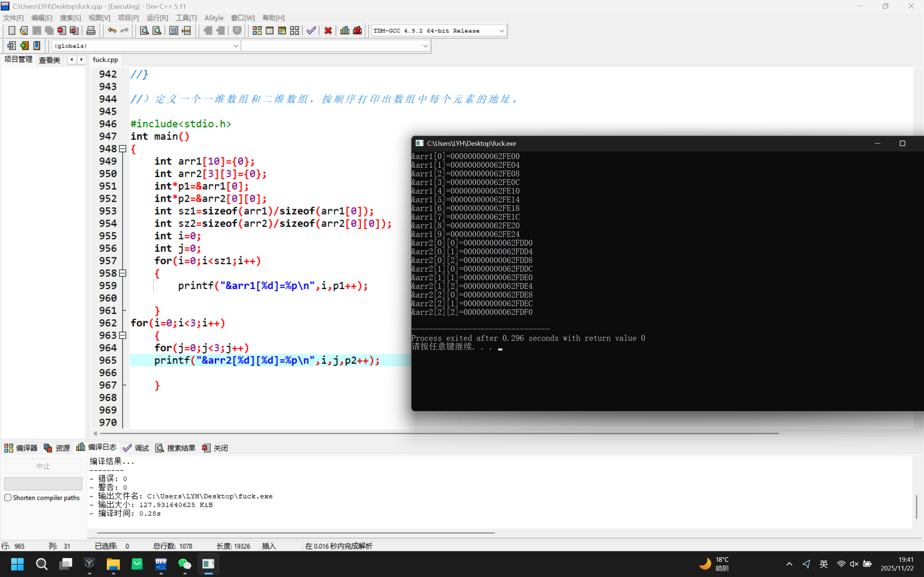Viewport: 924px width, 577px height.
Task: Switch to the 调试 debug tab
Action: [x=136, y=448]
